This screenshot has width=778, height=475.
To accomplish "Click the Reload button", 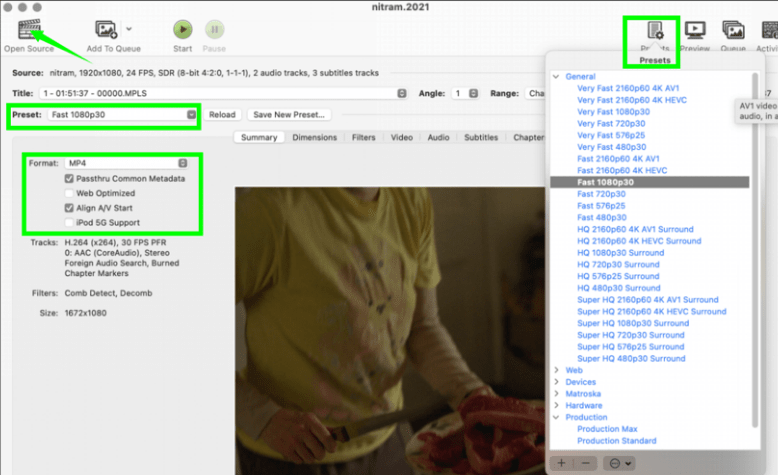I will click(222, 115).
